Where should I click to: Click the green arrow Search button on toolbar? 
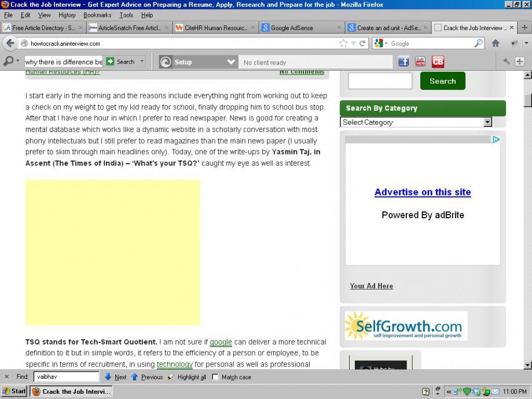coord(120,61)
